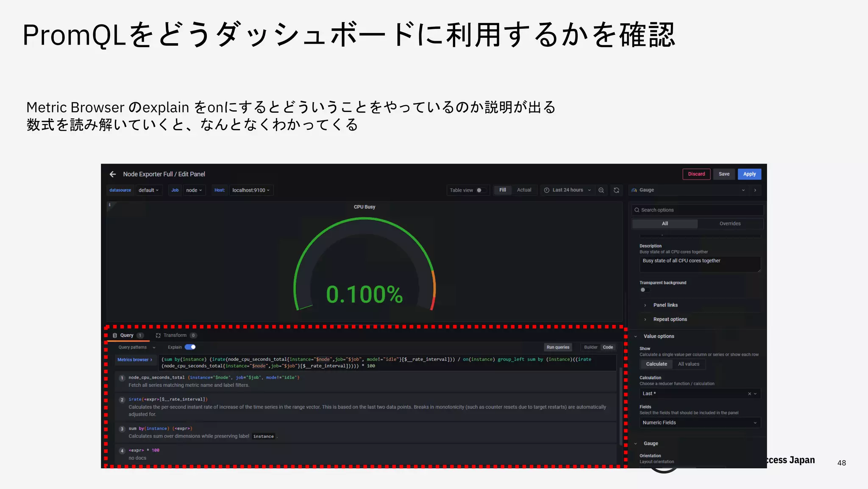Click the Query tab database icon
The image size is (868, 489).
tap(115, 335)
